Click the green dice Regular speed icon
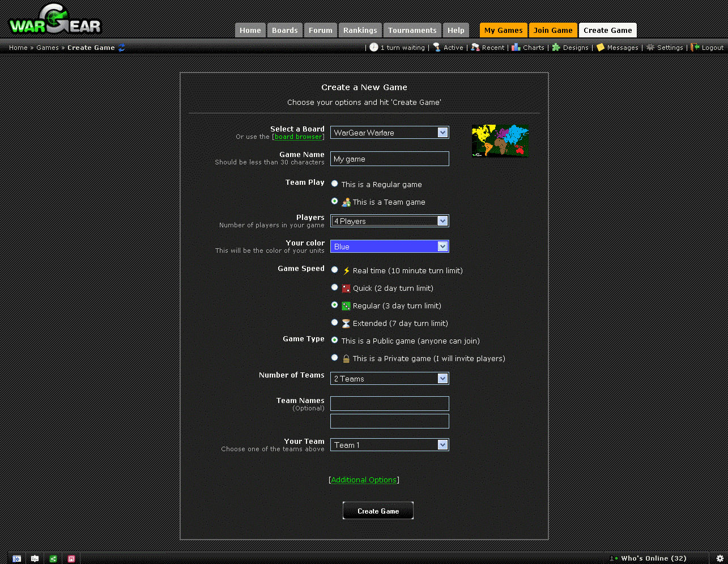Image resolution: width=728 pixels, height=564 pixels. 346,306
